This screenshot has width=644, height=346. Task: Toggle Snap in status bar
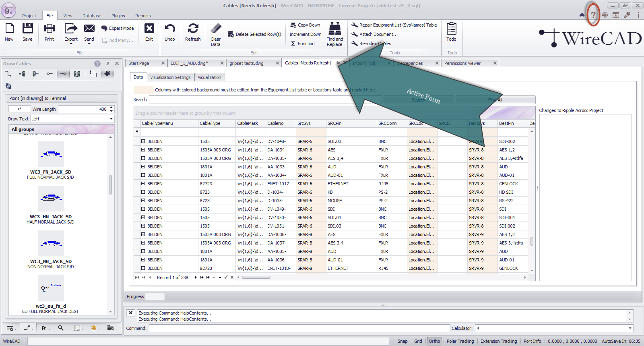(402, 341)
